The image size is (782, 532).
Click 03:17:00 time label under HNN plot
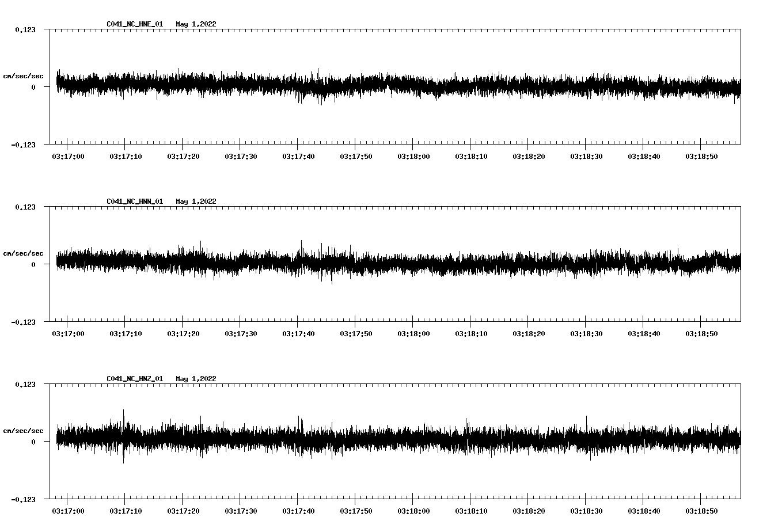[68, 333]
